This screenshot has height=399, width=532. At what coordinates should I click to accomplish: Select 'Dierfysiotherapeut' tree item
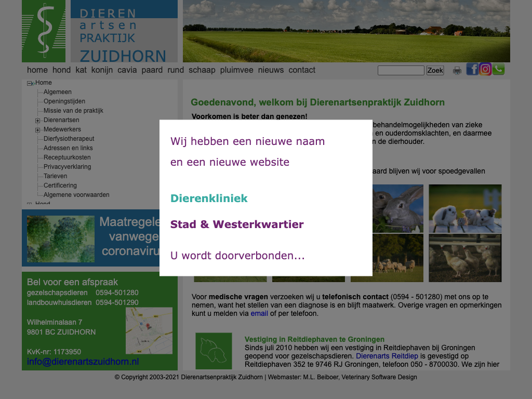[69, 138]
